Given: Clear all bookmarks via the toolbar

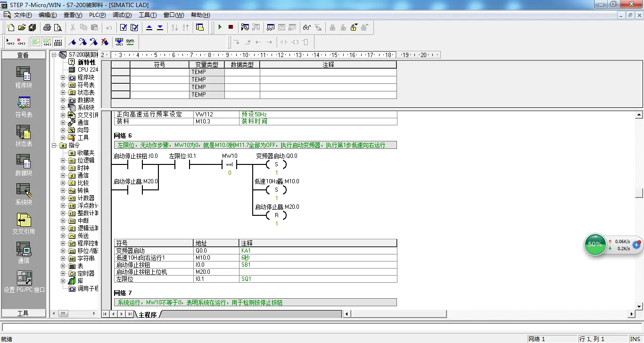Looking at the screenshot, I should [x=105, y=42].
